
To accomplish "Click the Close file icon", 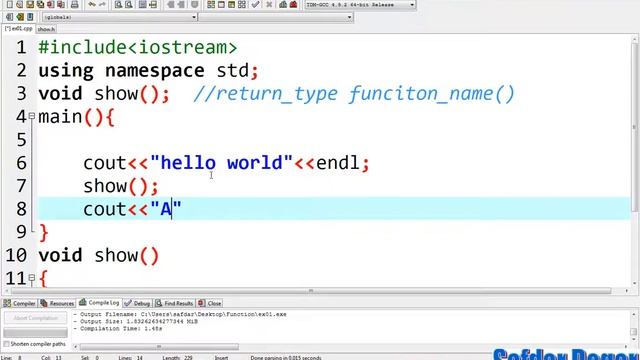I will pyautogui.click(x=51, y=4).
